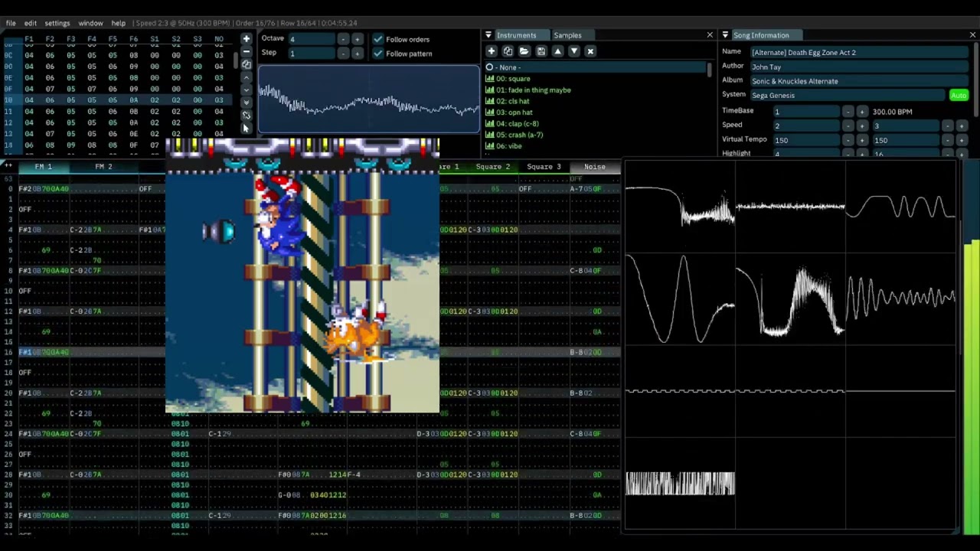This screenshot has height=551, width=980.
Task: Increase Octave value with plus button
Action: (357, 39)
